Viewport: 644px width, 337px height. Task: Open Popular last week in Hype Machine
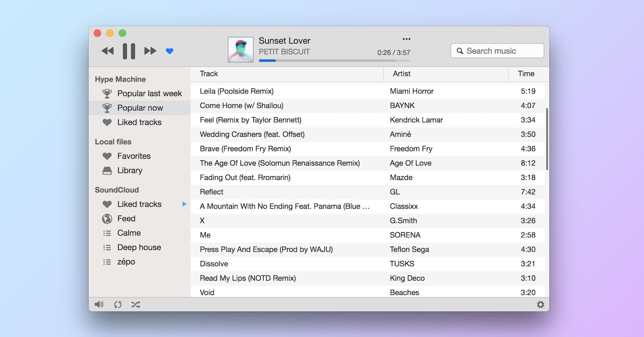tap(149, 93)
